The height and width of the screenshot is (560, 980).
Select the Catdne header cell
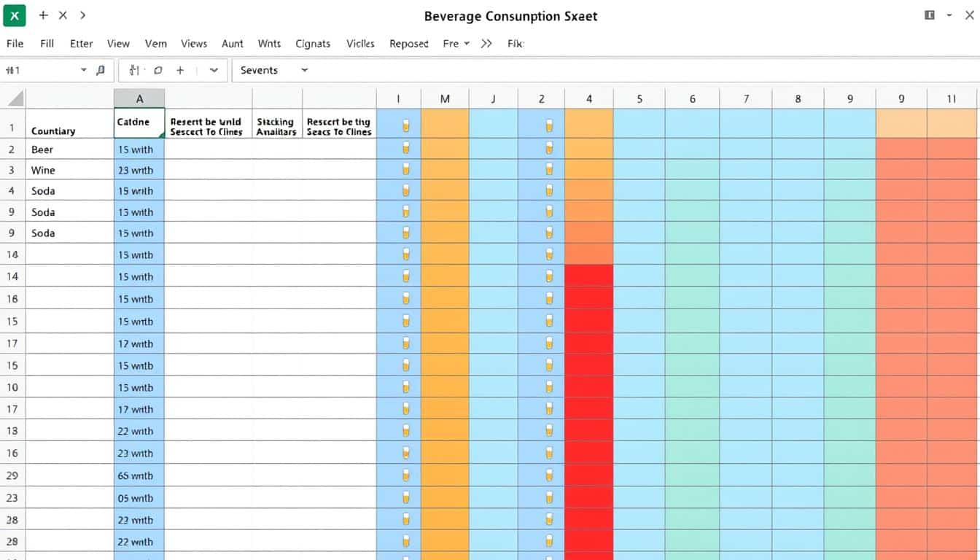pos(139,124)
